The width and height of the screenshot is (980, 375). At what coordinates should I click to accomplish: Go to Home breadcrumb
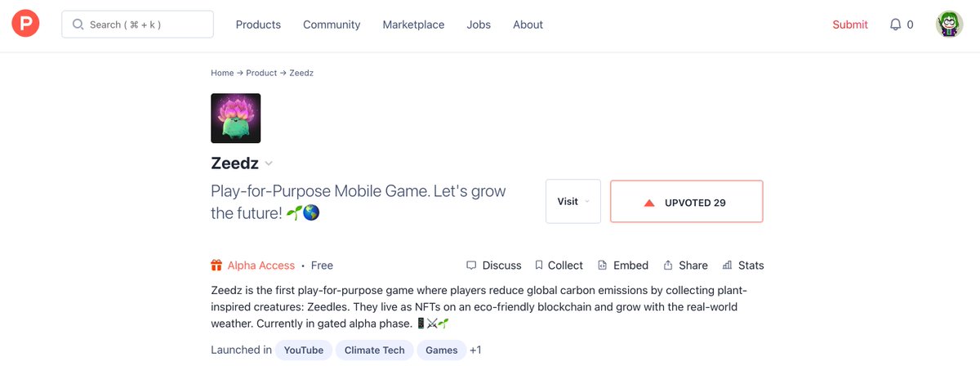tap(222, 73)
